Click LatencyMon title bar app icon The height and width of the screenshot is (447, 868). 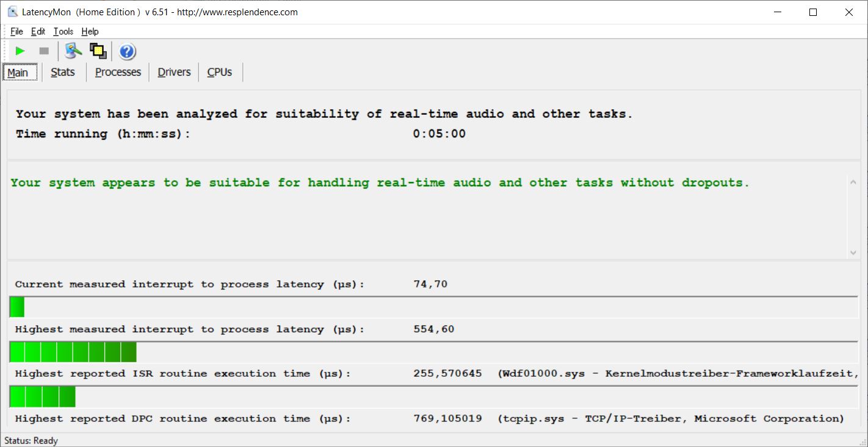coord(12,12)
